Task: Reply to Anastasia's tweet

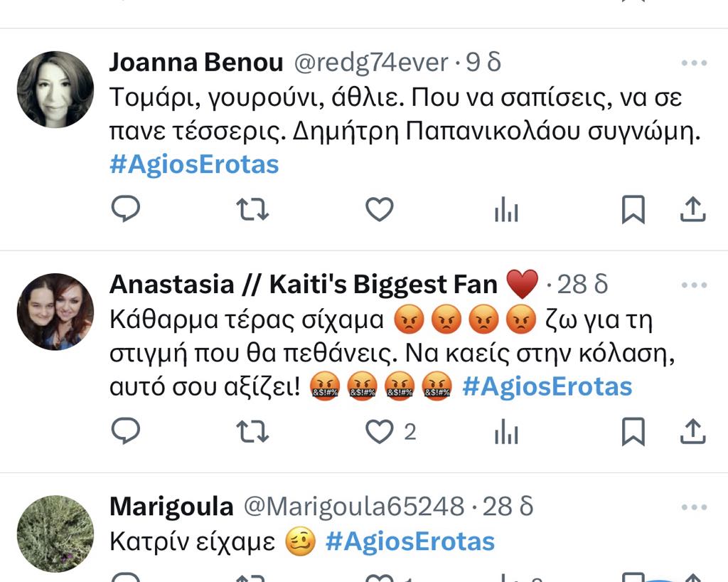Action: click(126, 431)
